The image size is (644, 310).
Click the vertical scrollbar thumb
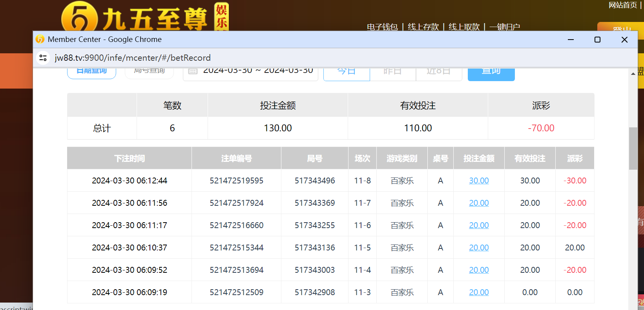tap(633, 148)
